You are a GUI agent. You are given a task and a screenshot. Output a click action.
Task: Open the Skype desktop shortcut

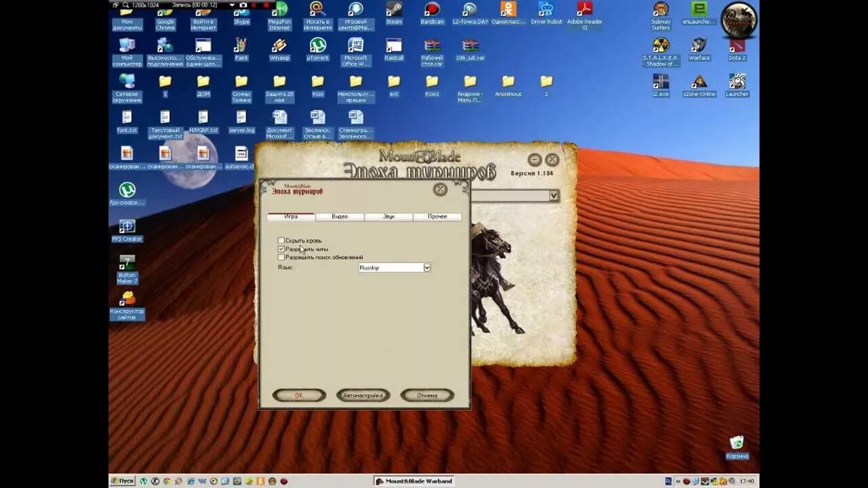[241, 15]
